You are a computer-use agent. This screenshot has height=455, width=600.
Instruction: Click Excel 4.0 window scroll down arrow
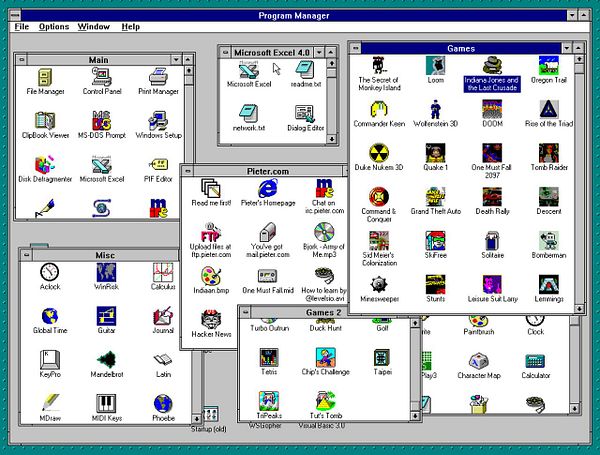tap(332, 139)
